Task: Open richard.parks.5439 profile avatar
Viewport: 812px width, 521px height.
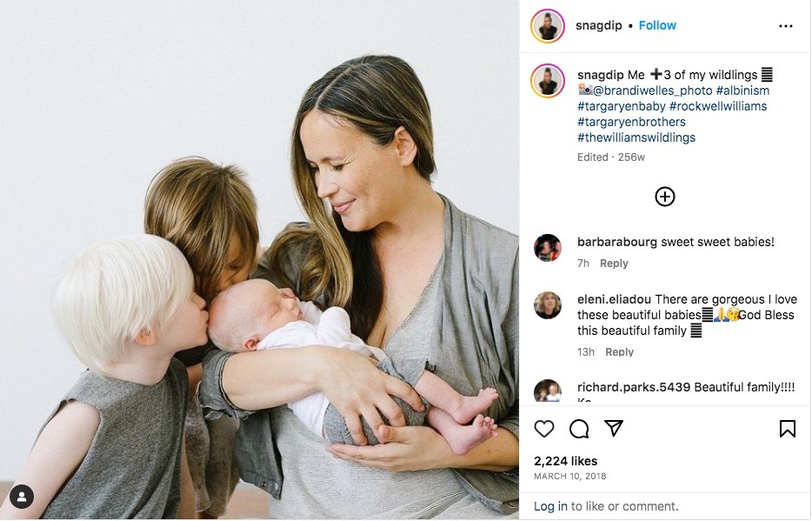Action: click(548, 391)
